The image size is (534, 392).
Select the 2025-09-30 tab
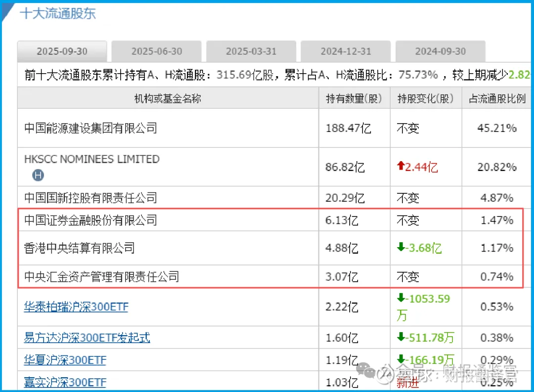[x=62, y=51]
